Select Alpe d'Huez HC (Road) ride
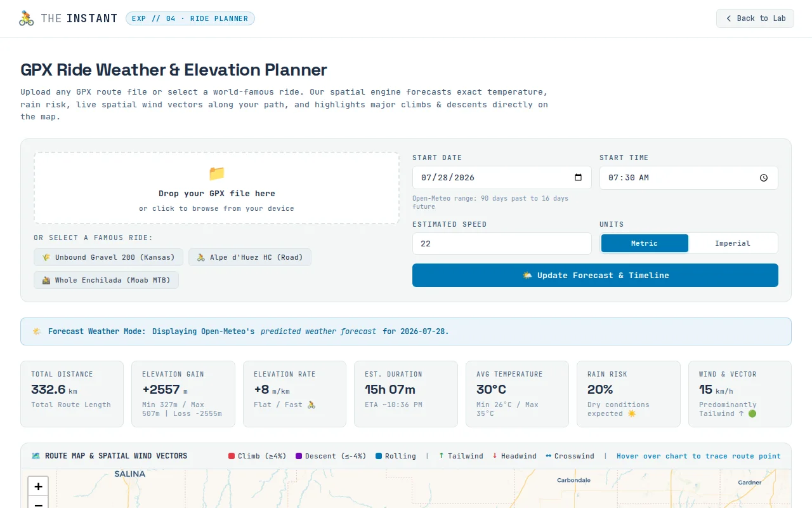812x508 pixels. click(x=250, y=257)
